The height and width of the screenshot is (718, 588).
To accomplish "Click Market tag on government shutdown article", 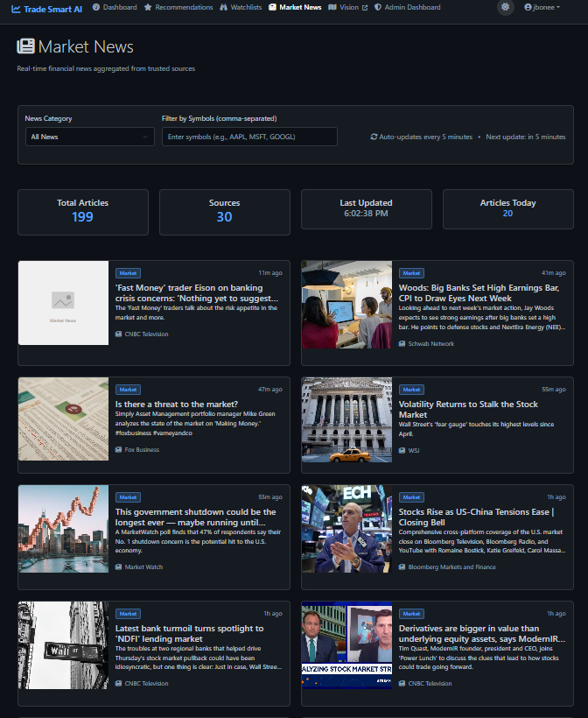I will (129, 496).
